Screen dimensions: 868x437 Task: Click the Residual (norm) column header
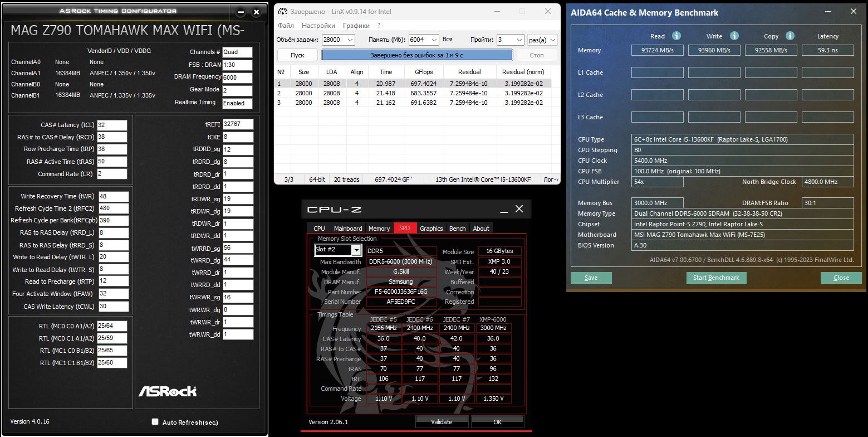point(524,72)
